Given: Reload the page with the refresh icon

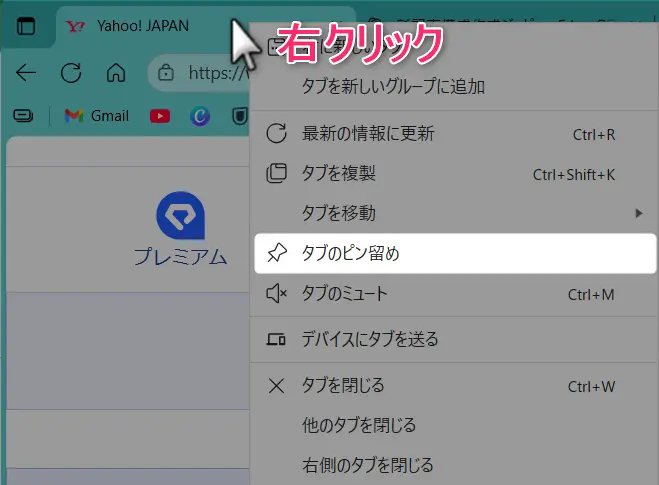Looking at the screenshot, I should [x=71, y=73].
